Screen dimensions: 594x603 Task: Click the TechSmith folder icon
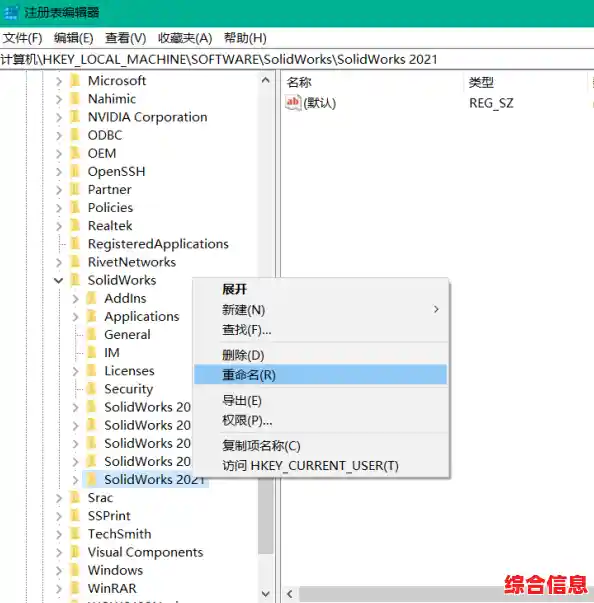coord(75,534)
